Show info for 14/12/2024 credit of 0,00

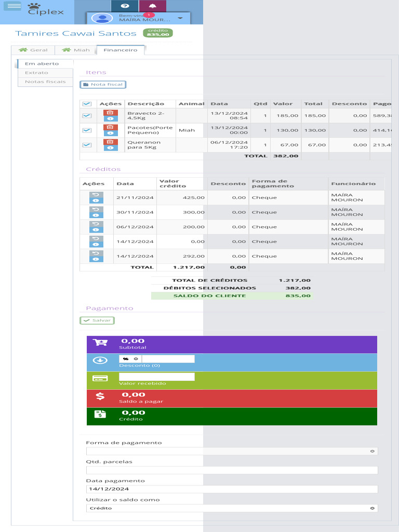(x=96, y=244)
